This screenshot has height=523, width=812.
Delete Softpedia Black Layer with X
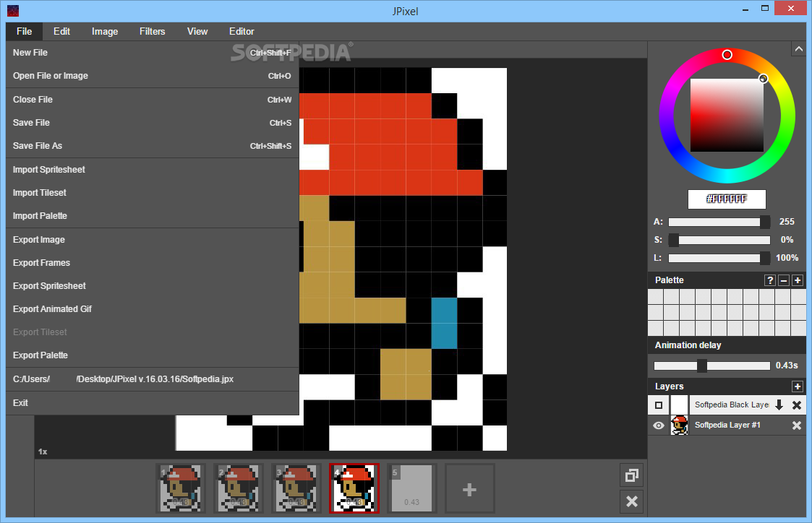797,405
